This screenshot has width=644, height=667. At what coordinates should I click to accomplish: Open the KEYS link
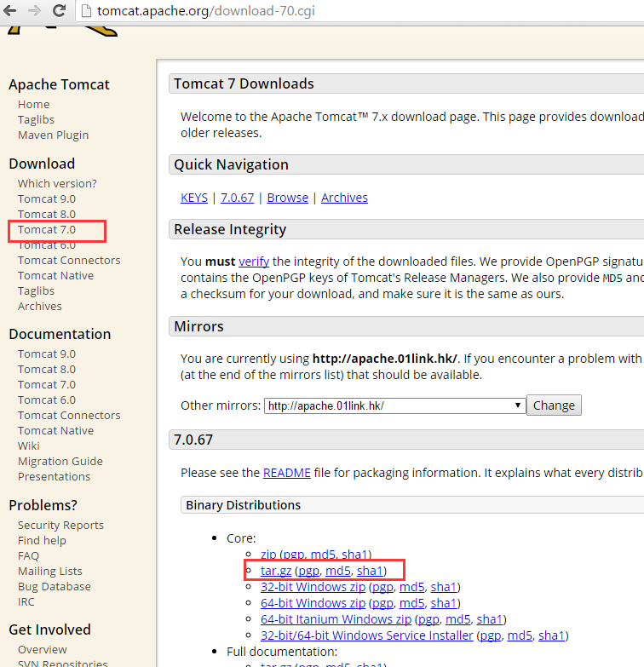coord(194,198)
